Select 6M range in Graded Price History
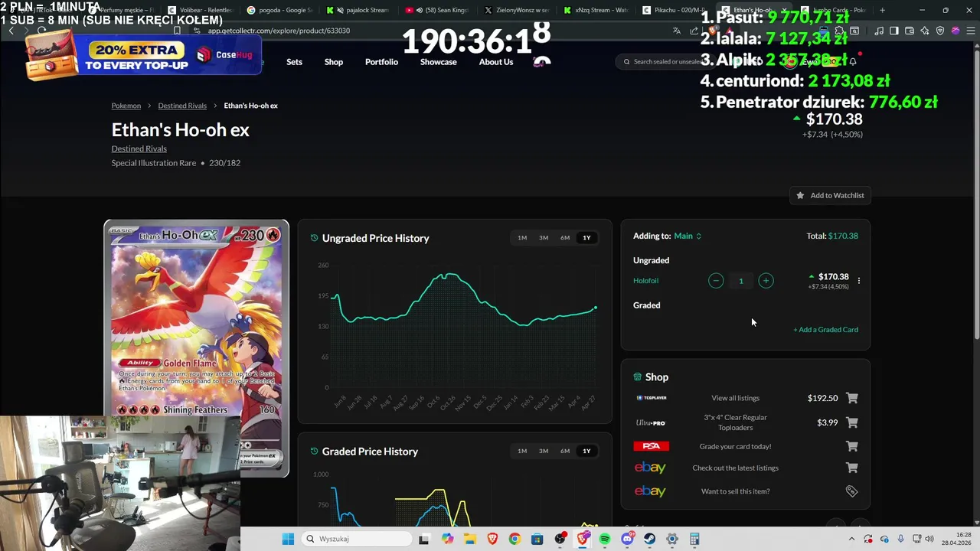Screen dimensions: 980x551 pyautogui.click(x=565, y=451)
